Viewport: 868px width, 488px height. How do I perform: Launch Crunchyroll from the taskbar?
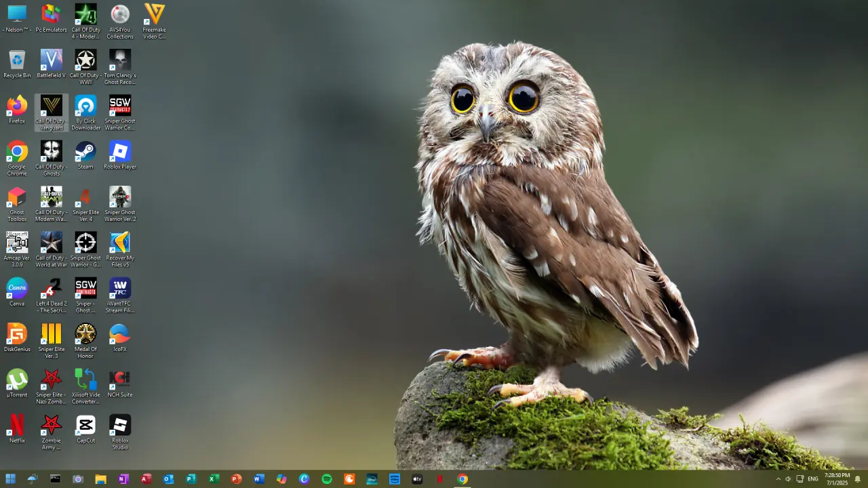[349, 479]
